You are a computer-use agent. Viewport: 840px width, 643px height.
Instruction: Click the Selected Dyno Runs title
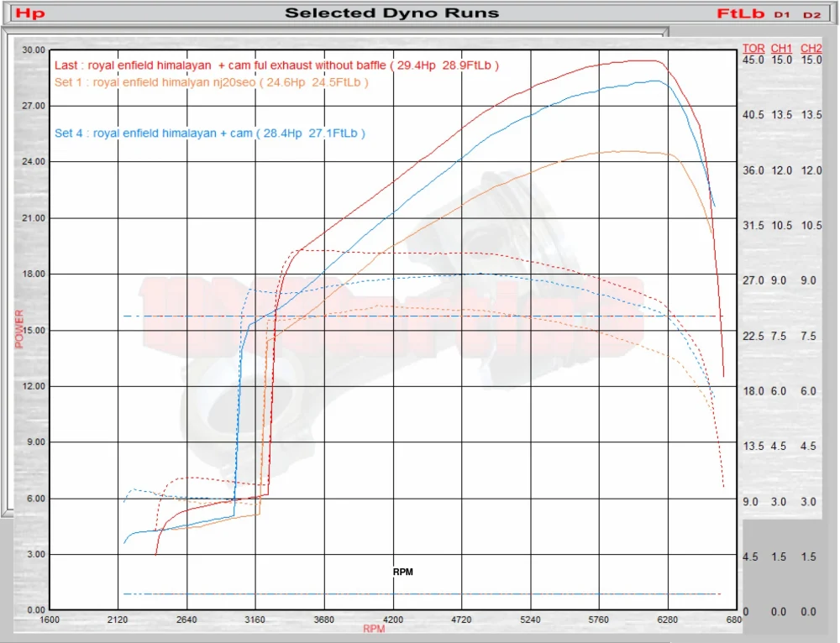coord(391,13)
